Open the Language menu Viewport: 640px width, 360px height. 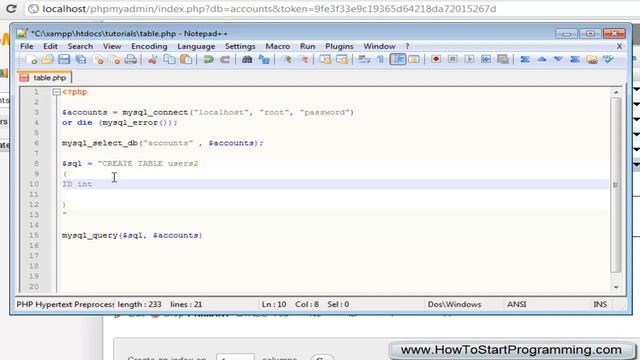(x=196, y=46)
